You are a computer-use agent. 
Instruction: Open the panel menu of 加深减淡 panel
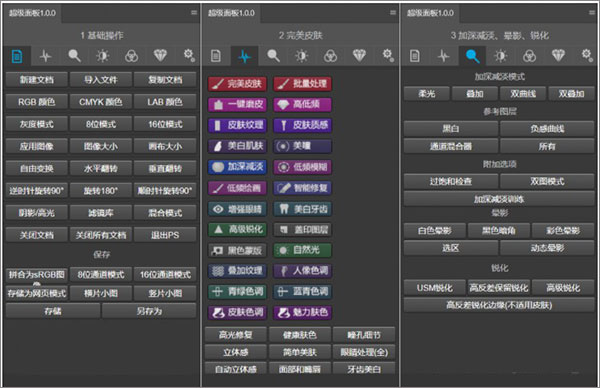(x=592, y=13)
